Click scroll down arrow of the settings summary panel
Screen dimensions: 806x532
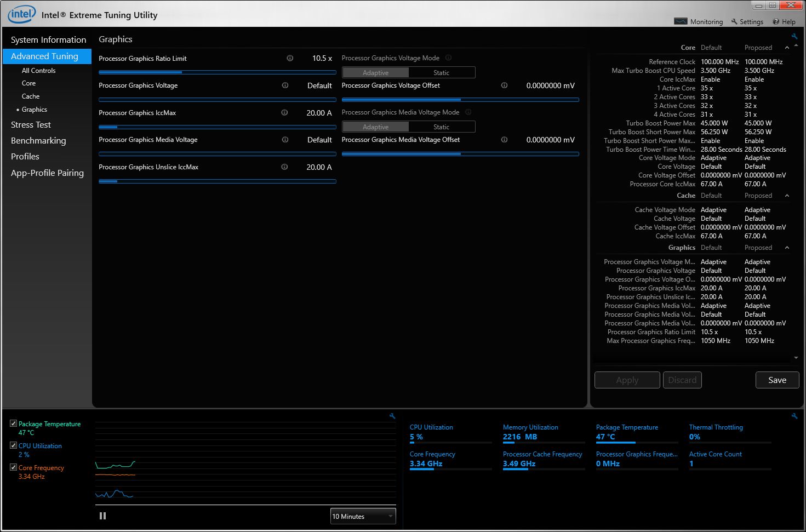pos(796,358)
